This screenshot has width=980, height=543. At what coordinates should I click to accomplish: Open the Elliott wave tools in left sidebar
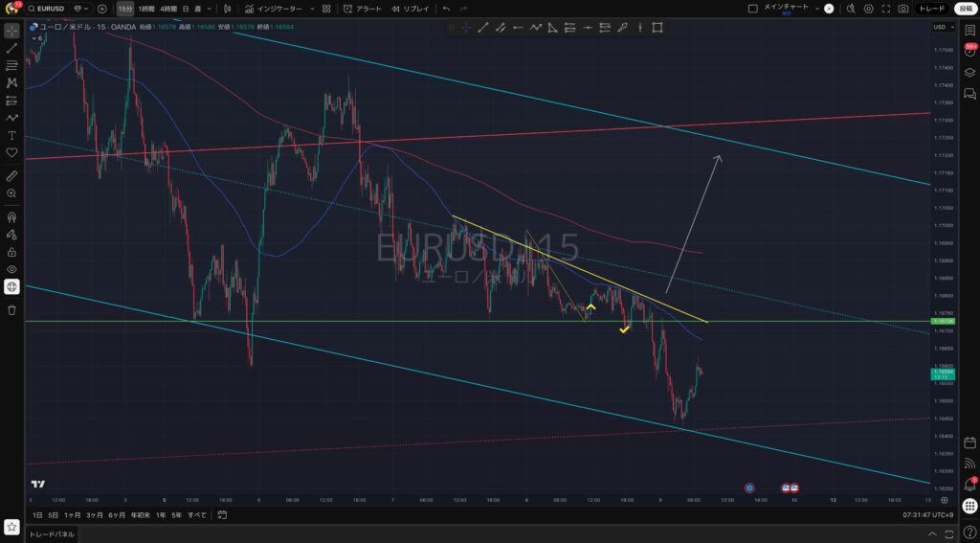[x=11, y=118]
